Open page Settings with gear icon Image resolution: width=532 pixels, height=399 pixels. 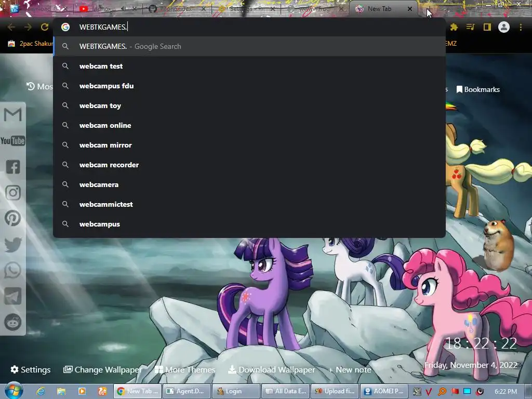pyautogui.click(x=31, y=369)
